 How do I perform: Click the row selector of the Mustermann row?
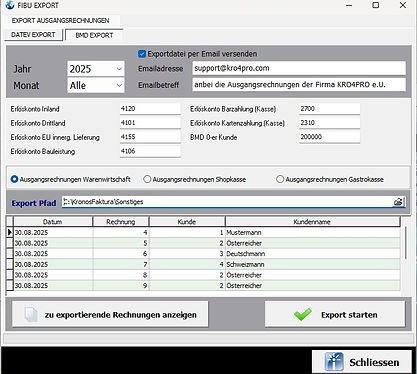[x=10, y=232]
